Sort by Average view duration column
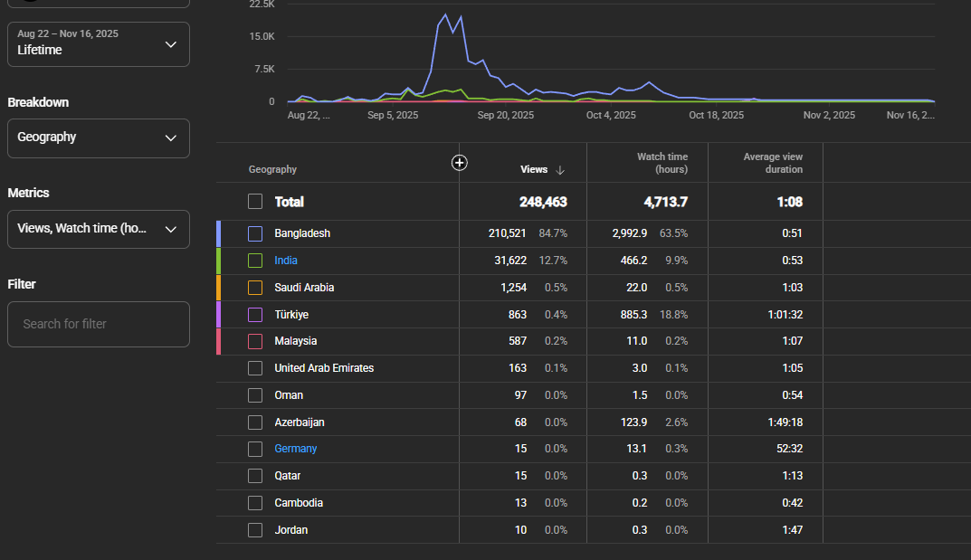Screen dimensions: 971x560 tap(773, 163)
